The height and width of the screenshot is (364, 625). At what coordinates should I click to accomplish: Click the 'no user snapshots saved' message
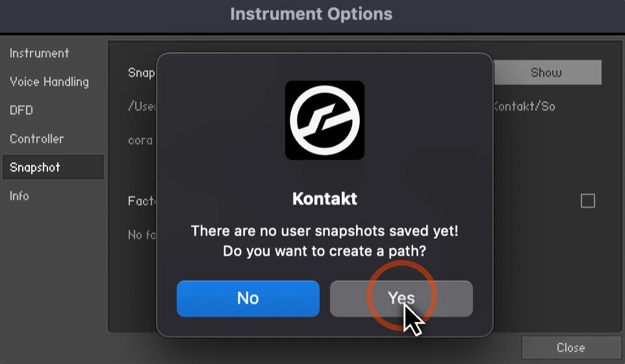[324, 231]
